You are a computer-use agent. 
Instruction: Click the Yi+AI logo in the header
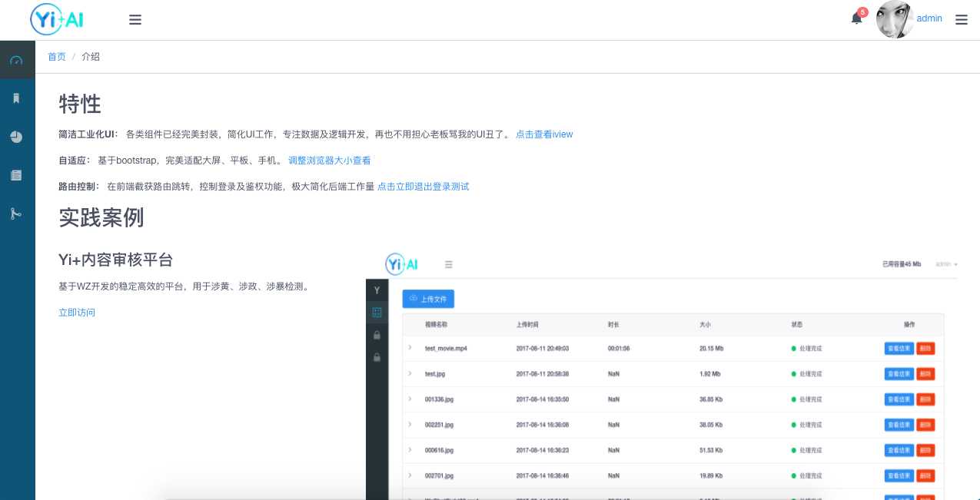tap(56, 19)
